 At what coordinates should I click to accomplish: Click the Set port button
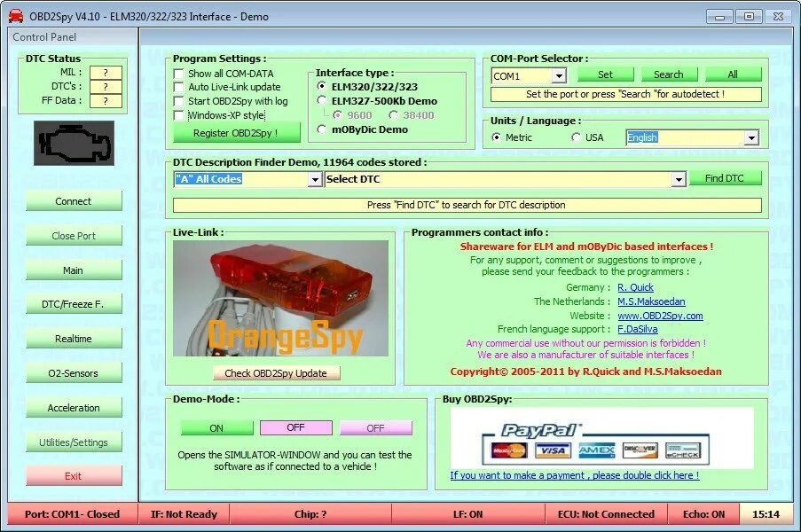[605, 74]
